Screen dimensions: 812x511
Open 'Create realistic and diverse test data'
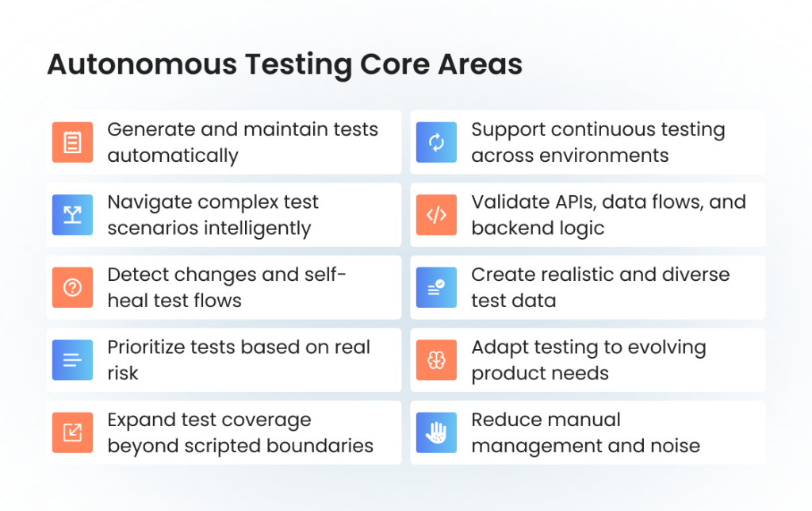click(600, 287)
